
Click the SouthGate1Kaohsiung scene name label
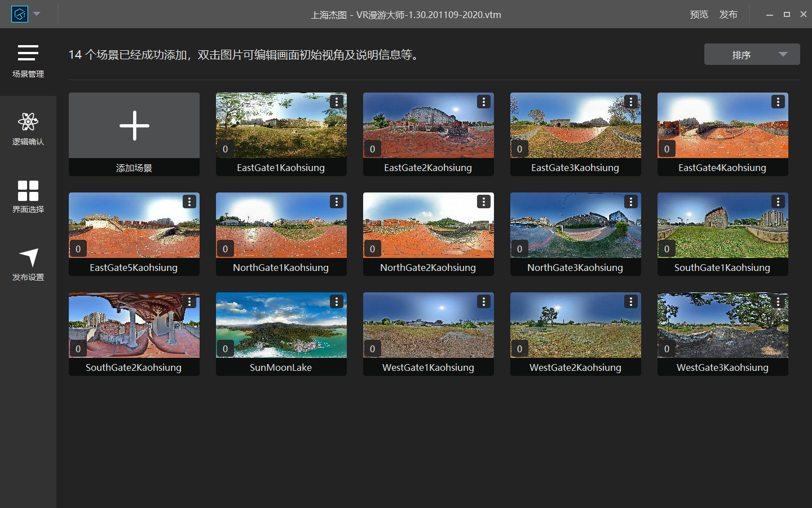(x=722, y=268)
